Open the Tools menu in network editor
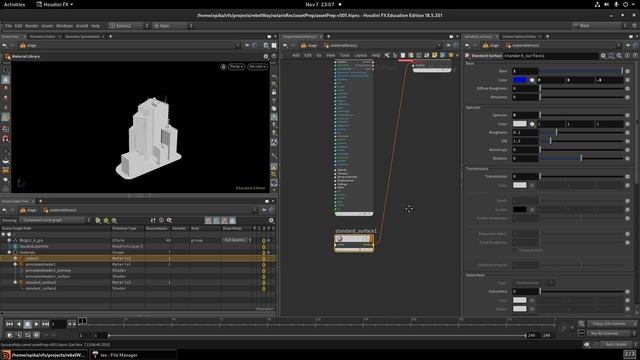 [345, 55]
